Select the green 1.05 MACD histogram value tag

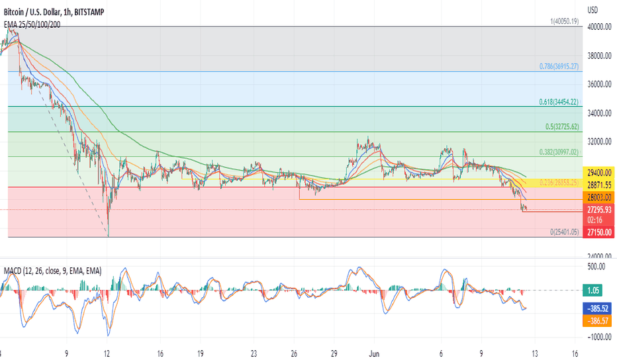(593, 291)
